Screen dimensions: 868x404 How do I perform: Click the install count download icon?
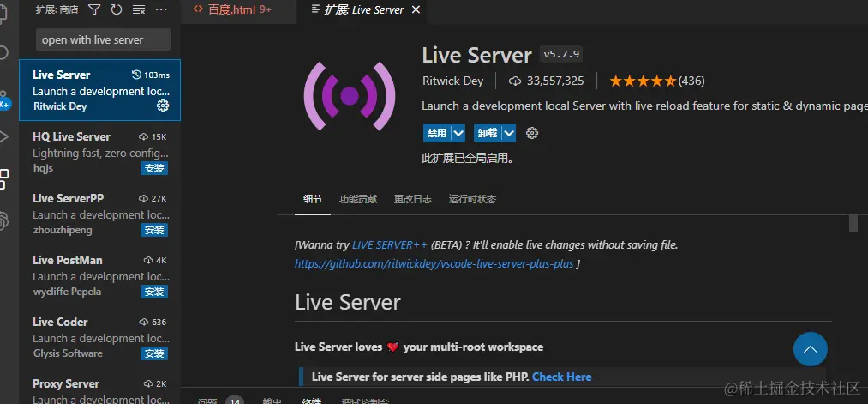coord(515,81)
